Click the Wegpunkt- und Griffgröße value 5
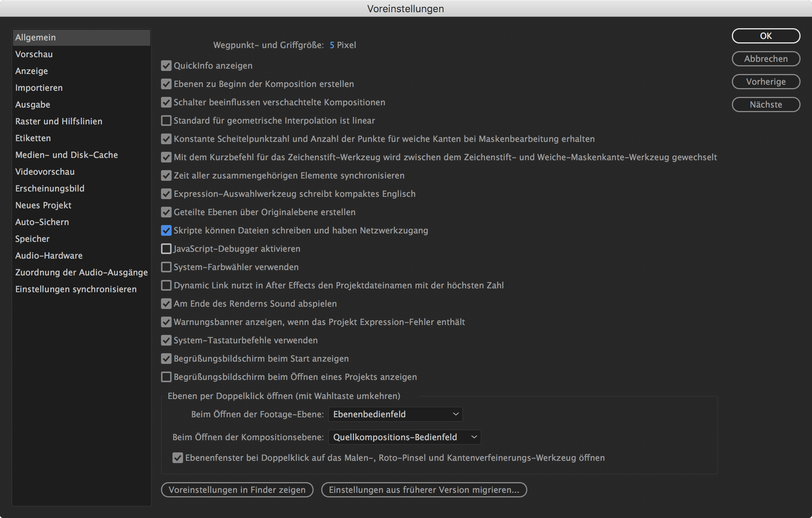 pos(332,45)
